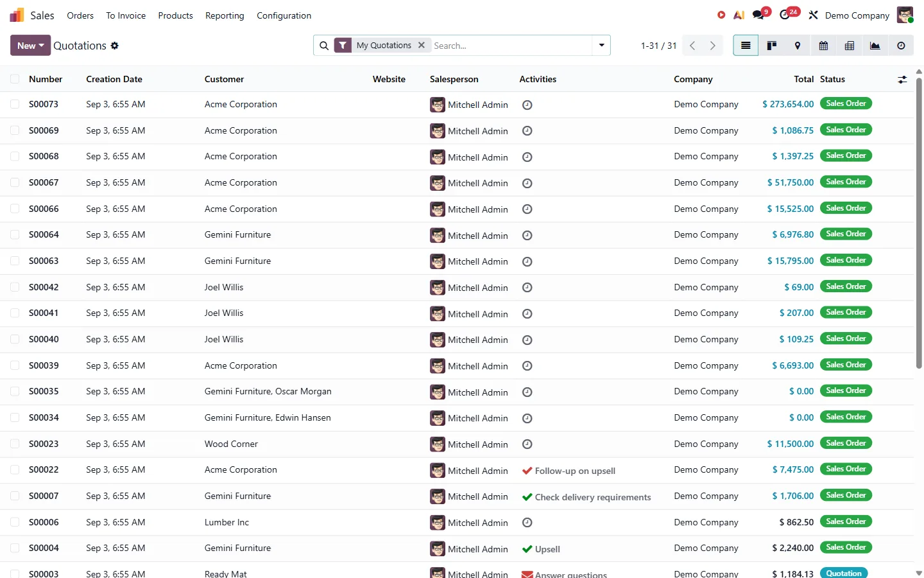Image resolution: width=924 pixels, height=578 pixels.
Task: Switch to list view
Action: point(746,46)
